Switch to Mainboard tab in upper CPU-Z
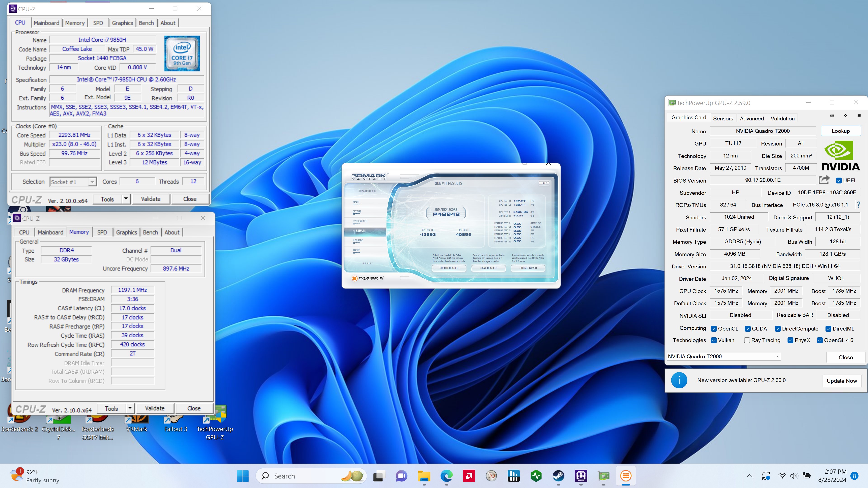 pyautogui.click(x=47, y=23)
